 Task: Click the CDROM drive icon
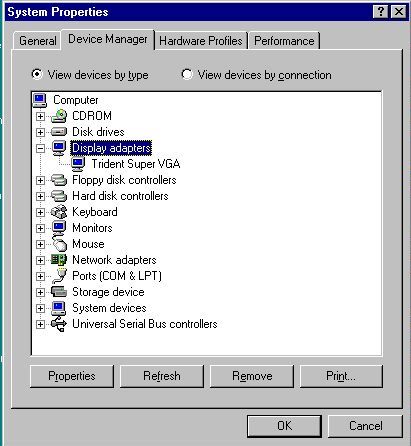coord(59,116)
